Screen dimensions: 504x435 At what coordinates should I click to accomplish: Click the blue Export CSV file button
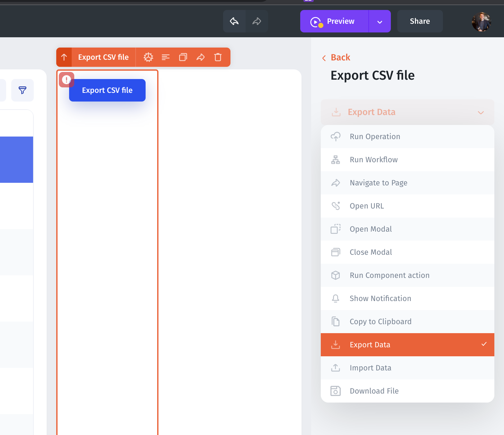[107, 90]
